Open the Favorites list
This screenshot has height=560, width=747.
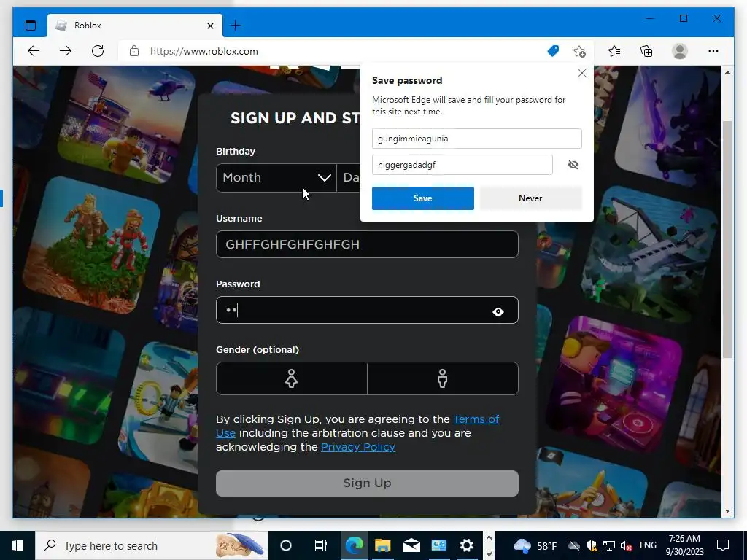pyautogui.click(x=614, y=51)
